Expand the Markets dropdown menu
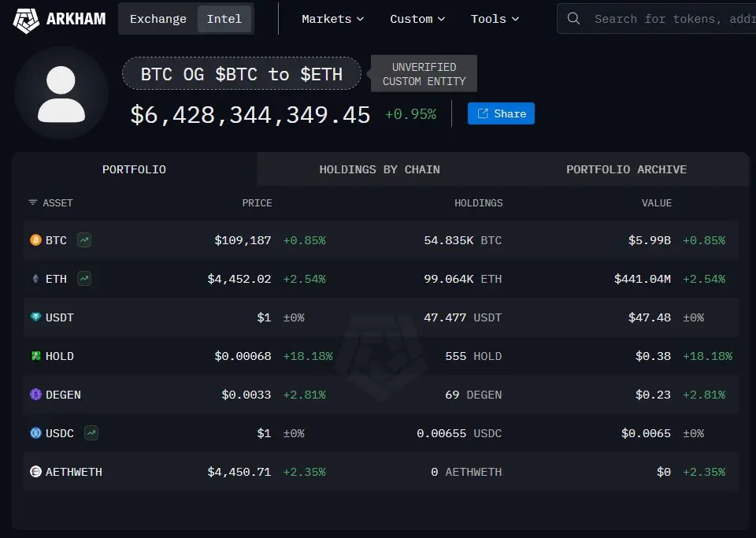 332,19
